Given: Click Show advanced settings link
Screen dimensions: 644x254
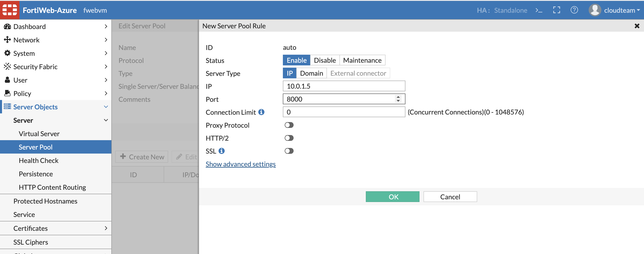Looking at the screenshot, I should (241, 164).
